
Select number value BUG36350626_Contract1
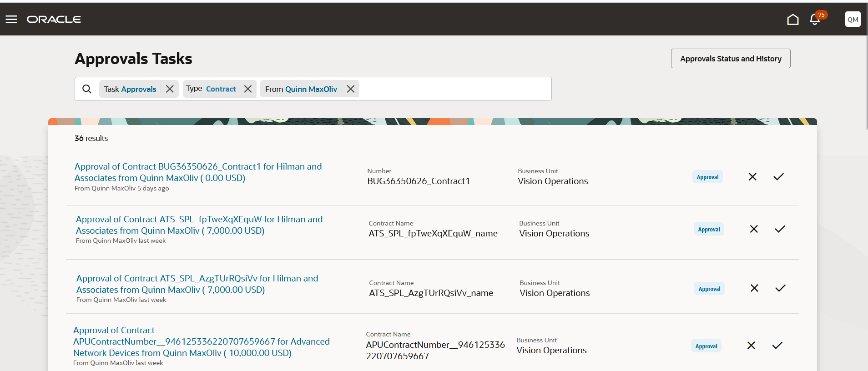(419, 181)
